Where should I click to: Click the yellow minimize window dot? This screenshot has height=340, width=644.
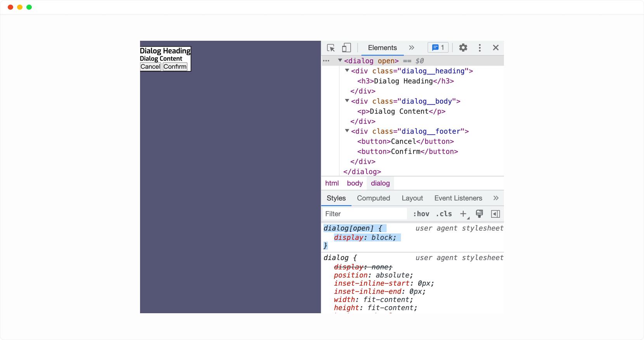pos(20,7)
